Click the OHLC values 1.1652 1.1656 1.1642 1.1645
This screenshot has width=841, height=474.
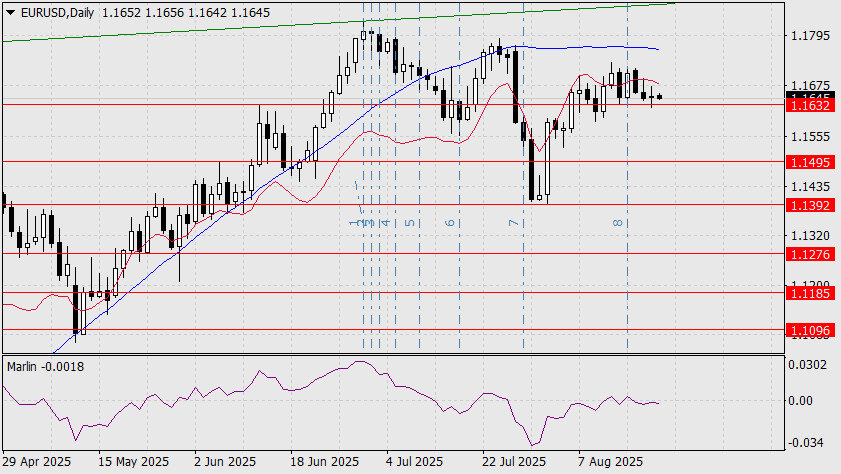coord(186,13)
